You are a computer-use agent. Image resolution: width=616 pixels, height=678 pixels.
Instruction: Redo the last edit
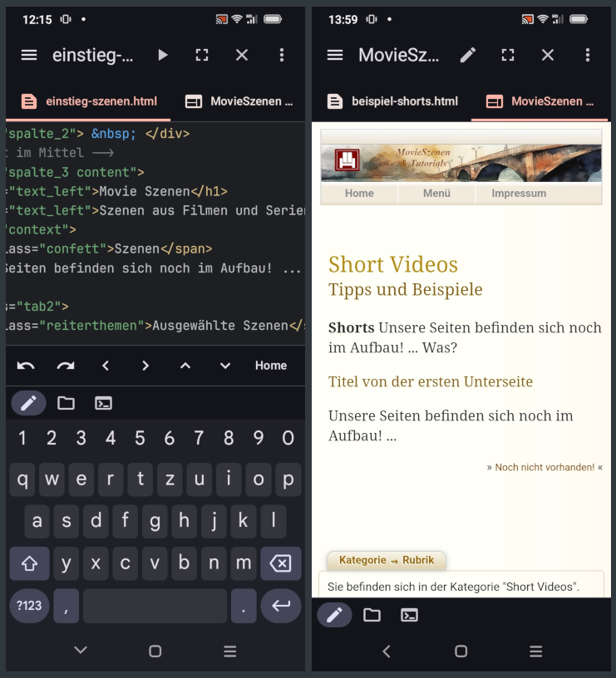pyautogui.click(x=66, y=366)
